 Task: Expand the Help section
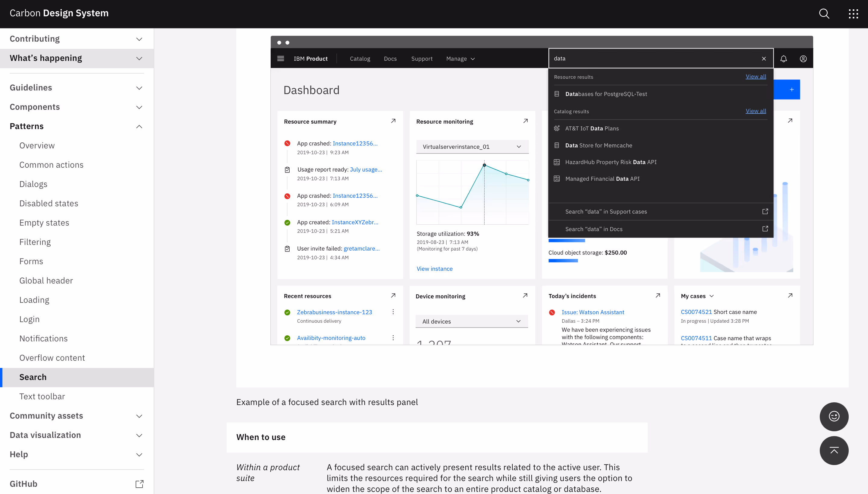point(77,454)
